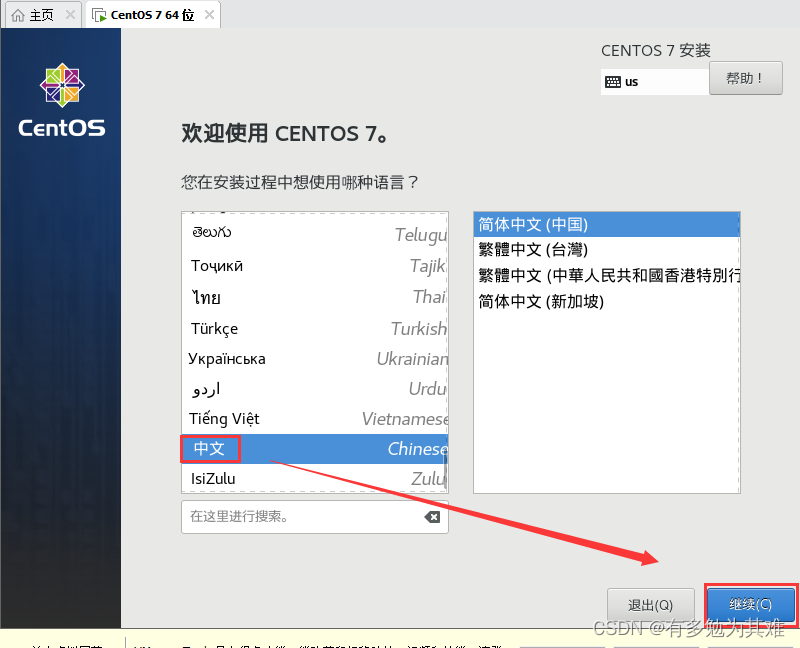
Task: Select Türkçe Turkish language row
Action: pyautogui.click(x=314, y=328)
